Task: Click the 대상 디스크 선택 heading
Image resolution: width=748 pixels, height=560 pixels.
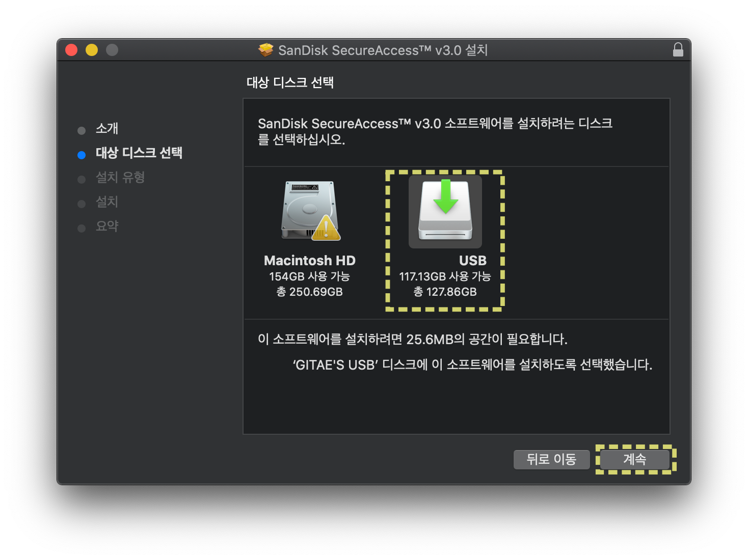Action: click(x=290, y=82)
